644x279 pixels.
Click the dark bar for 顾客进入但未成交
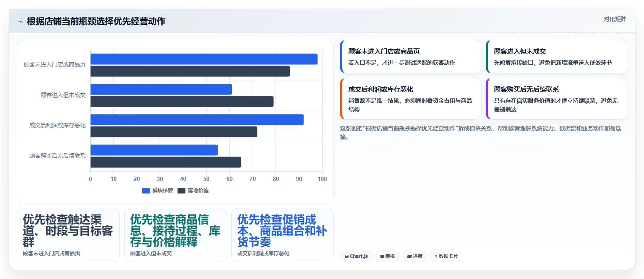182,101
